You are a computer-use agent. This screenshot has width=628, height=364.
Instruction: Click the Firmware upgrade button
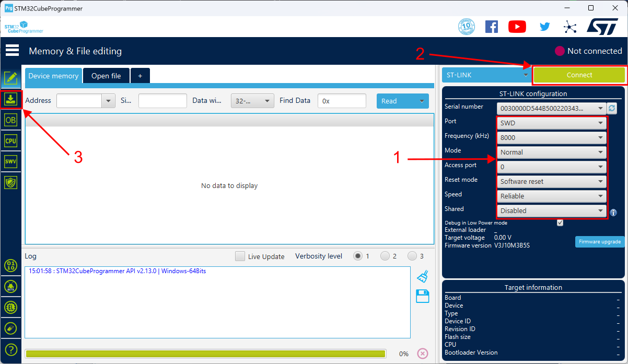tap(600, 242)
